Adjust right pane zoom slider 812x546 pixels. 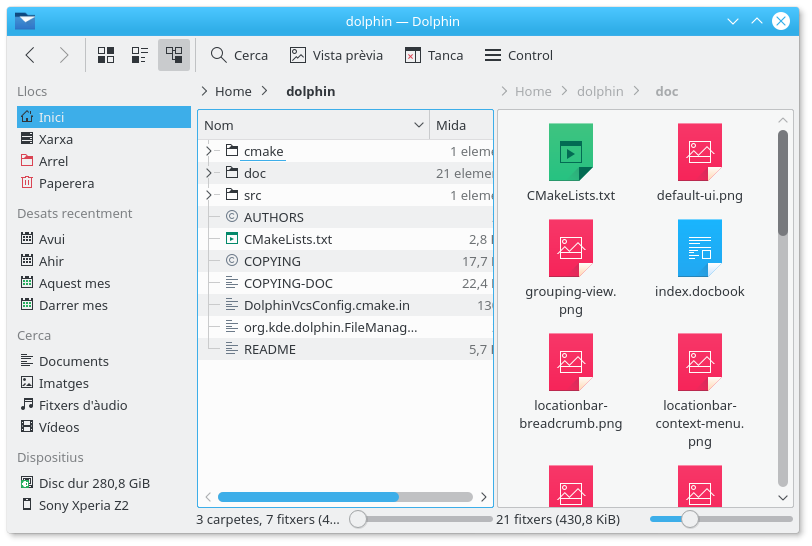(689, 519)
